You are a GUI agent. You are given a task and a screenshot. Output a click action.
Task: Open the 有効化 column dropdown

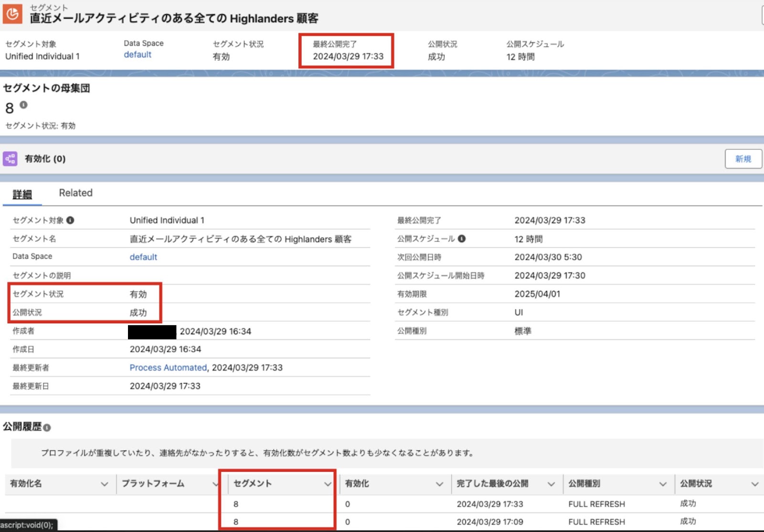439,484
